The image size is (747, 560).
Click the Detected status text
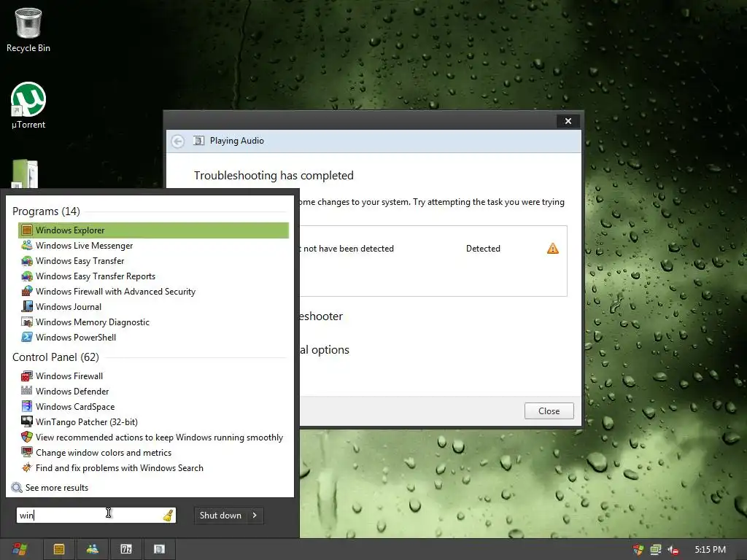483,249
